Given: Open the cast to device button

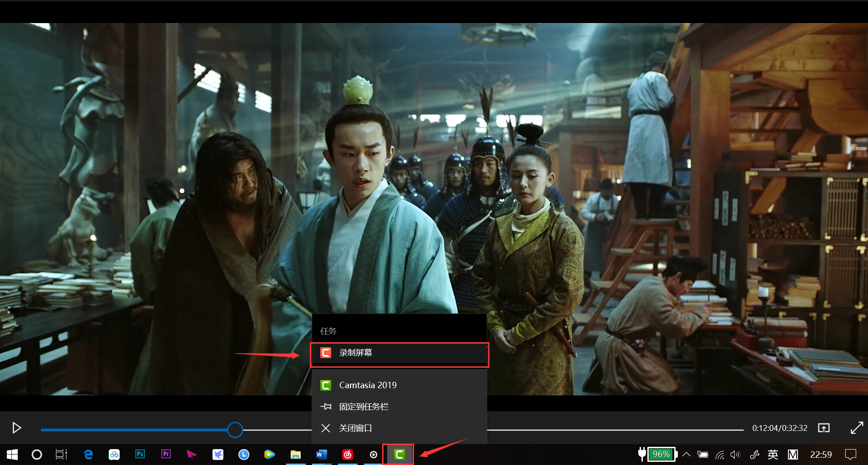Looking at the screenshot, I should tap(824, 428).
